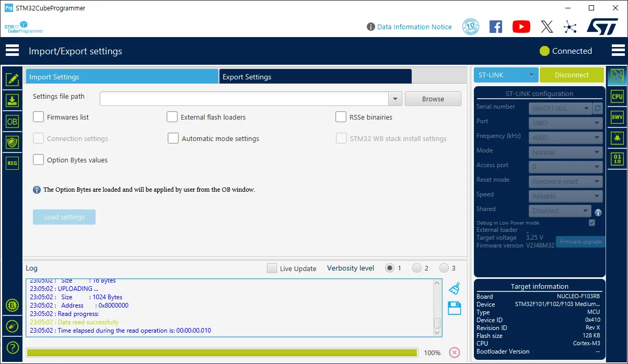Screen dimensions: 628x364
Task: Select verbosity level 2
Action: [417, 268]
